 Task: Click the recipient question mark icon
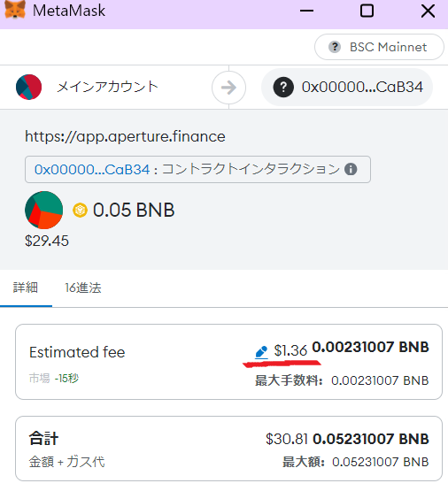(283, 87)
